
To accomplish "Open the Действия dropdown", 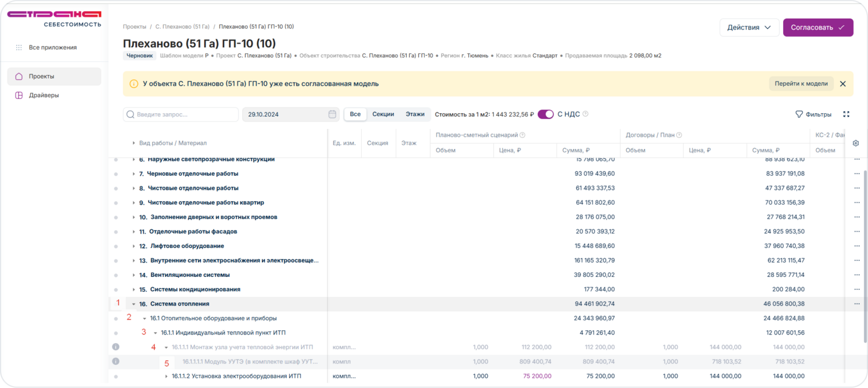I will pos(749,27).
